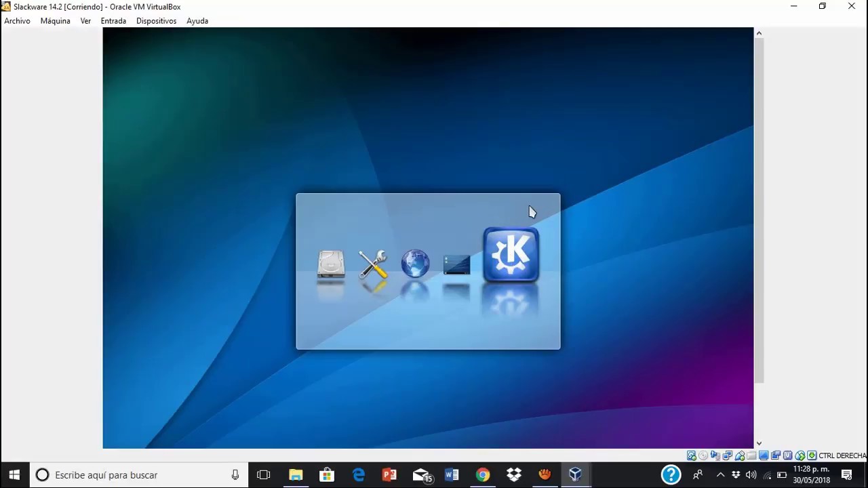Screen dimensions: 868x488
Task: Open the Wi-Fi network tray icon
Action: [x=767, y=475]
